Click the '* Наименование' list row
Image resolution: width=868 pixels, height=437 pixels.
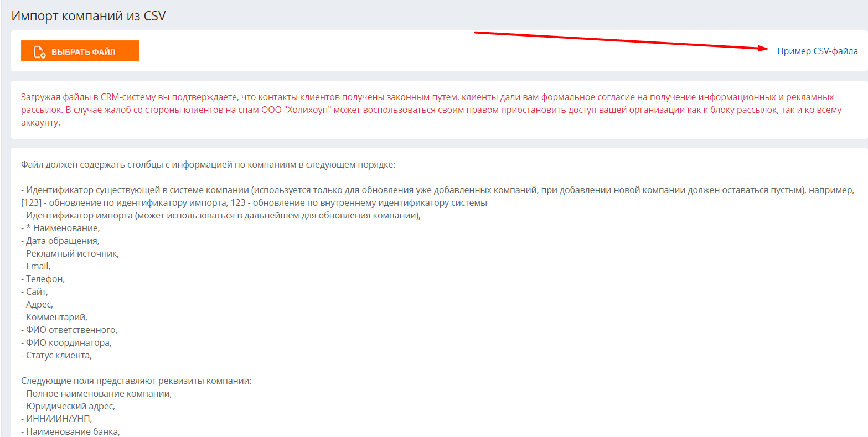(x=60, y=228)
